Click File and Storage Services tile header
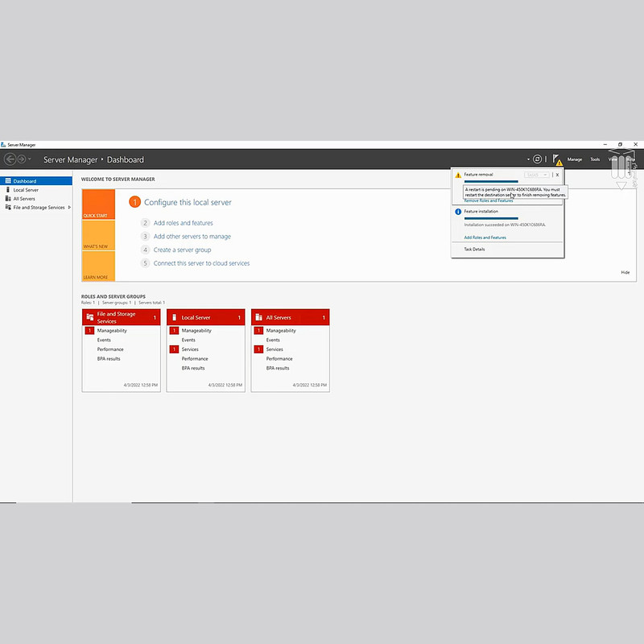644x644 pixels. 122,317
